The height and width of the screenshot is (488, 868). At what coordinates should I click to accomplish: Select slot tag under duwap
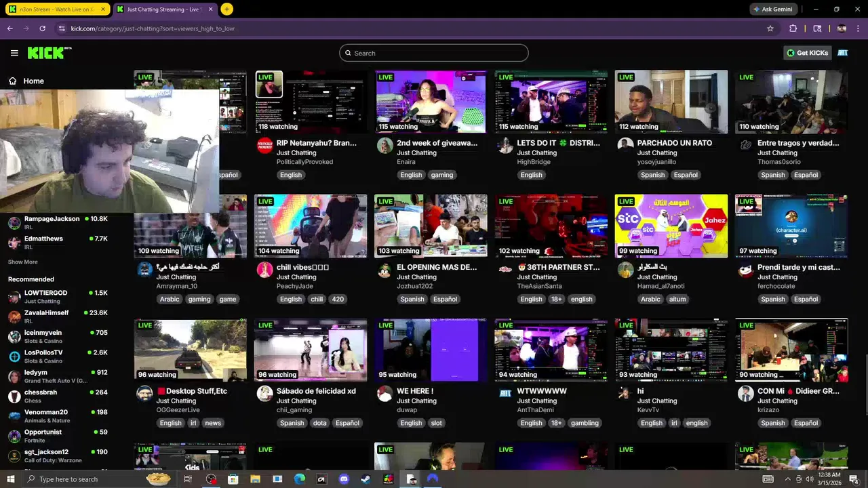pyautogui.click(x=436, y=423)
